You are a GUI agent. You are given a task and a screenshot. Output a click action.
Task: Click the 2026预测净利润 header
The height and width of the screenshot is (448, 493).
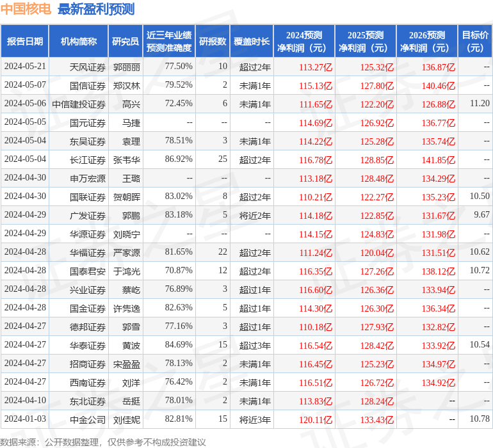427,41
